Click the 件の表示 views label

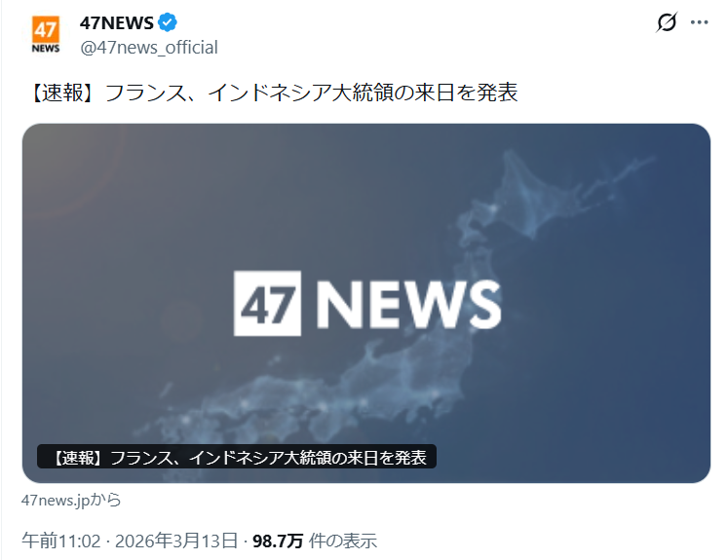[343, 541]
